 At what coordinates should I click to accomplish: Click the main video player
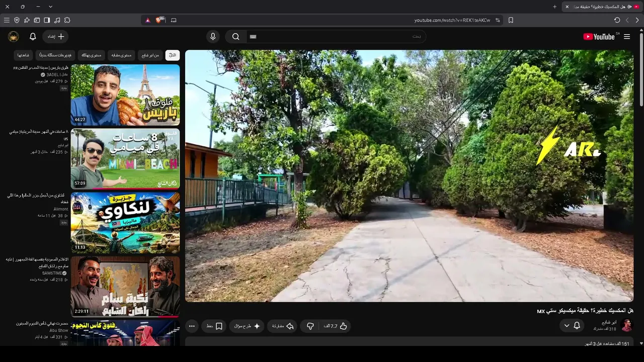[409, 175]
